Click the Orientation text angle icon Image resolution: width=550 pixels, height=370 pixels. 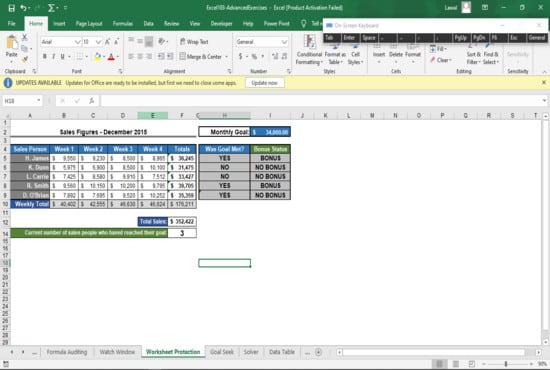(161, 41)
